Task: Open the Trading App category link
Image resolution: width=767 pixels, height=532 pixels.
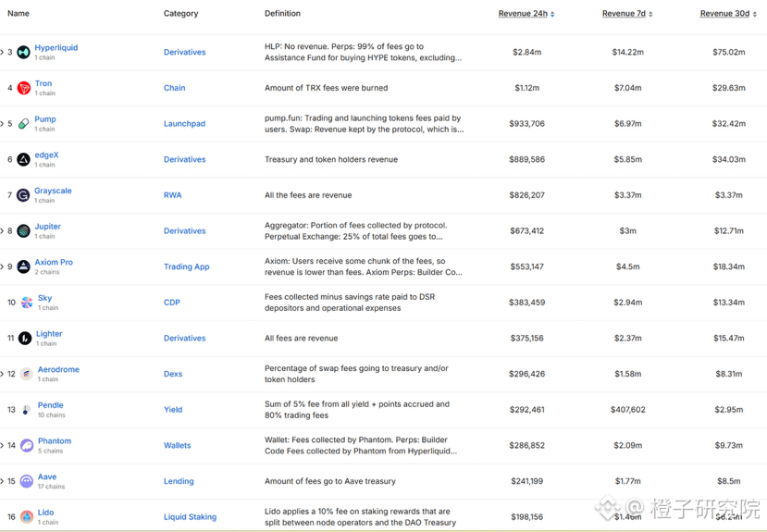Action: pyautogui.click(x=187, y=266)
